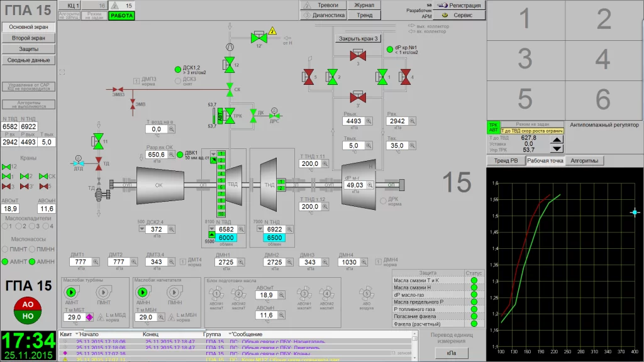Click the N ТВД setpoint field 6000
Screen dimensions: 644x362
(226, 238)
